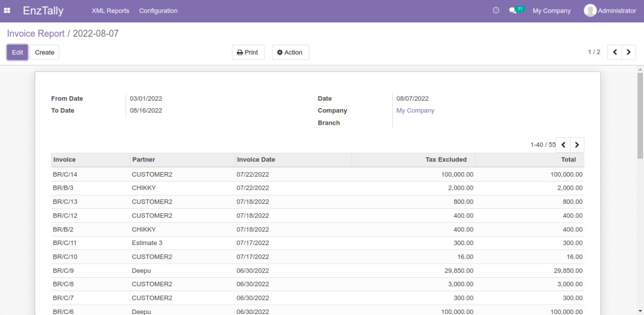644x315 pixels.
Task: Open the My Company link in report
Action: (415, 110)
